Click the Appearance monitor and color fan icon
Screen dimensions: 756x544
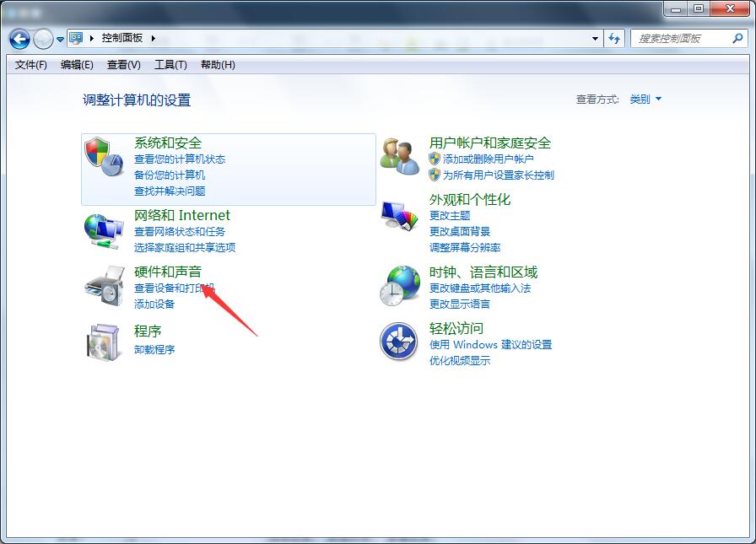(399, 217)
